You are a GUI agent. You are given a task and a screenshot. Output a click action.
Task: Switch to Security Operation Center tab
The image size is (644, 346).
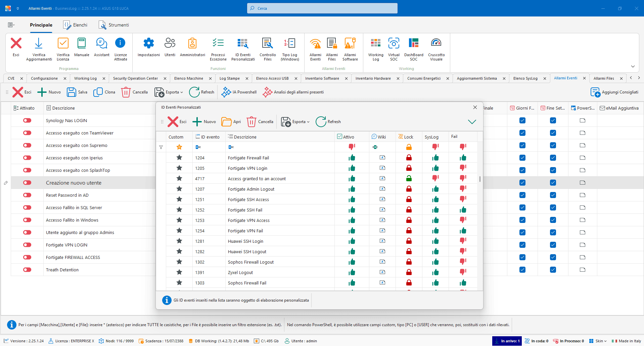coord(135,78)
